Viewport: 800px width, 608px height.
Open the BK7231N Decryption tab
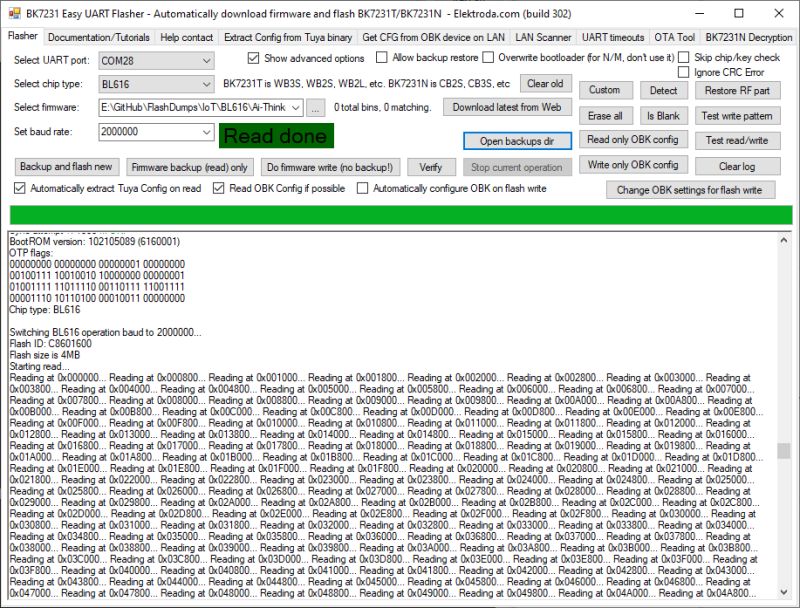[x=748, y=37]
